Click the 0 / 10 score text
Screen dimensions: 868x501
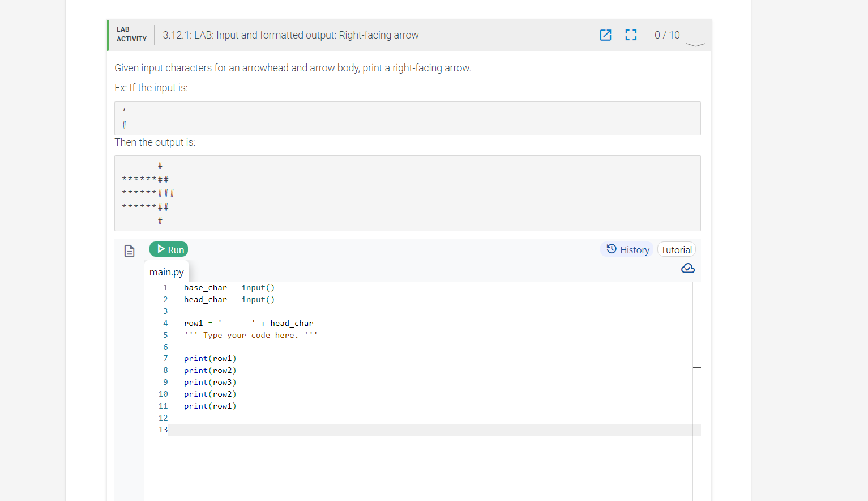[x=667, y=35]
